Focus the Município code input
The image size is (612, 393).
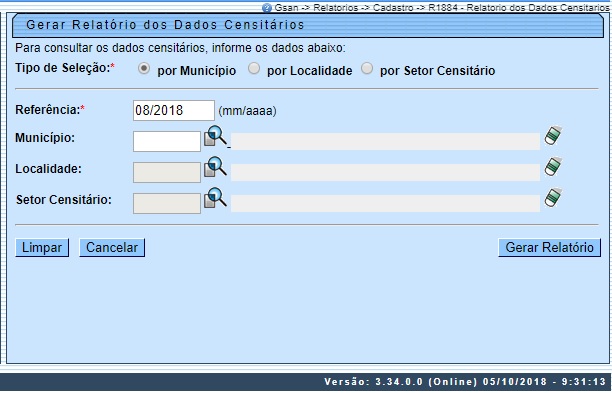point(167,141)
